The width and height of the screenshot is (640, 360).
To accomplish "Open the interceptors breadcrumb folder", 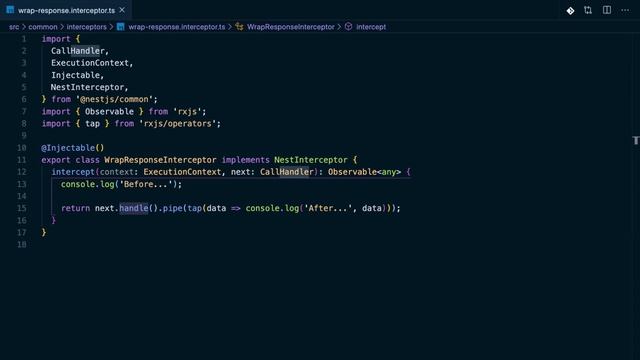I will (x=87, y=27).
